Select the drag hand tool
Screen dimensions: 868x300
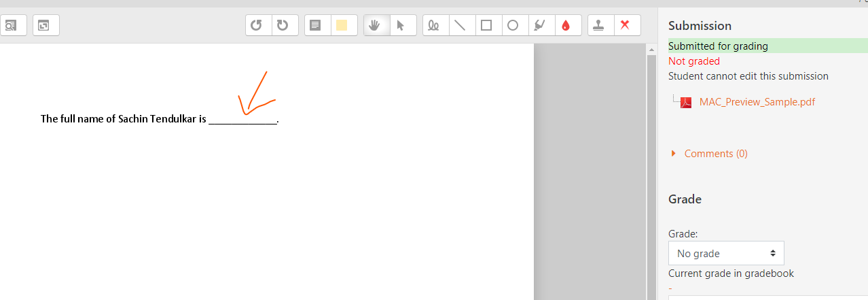tap(375, 26)
